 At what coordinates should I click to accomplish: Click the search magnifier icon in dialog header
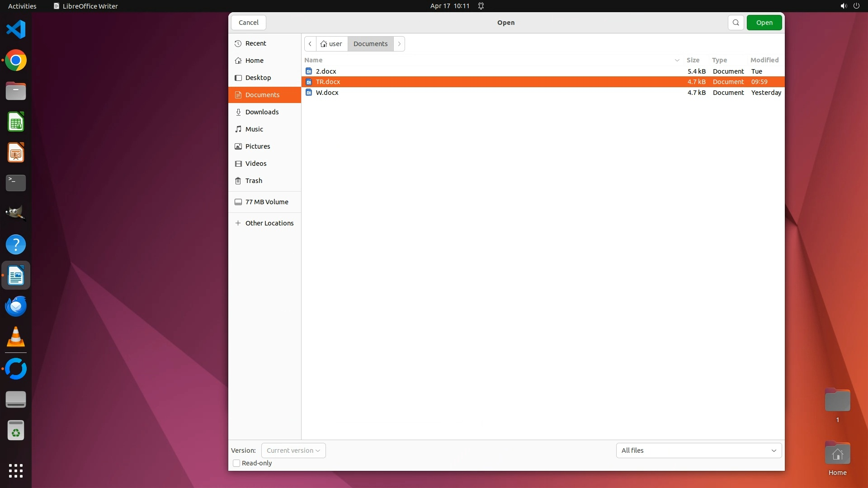click(736, 23)
